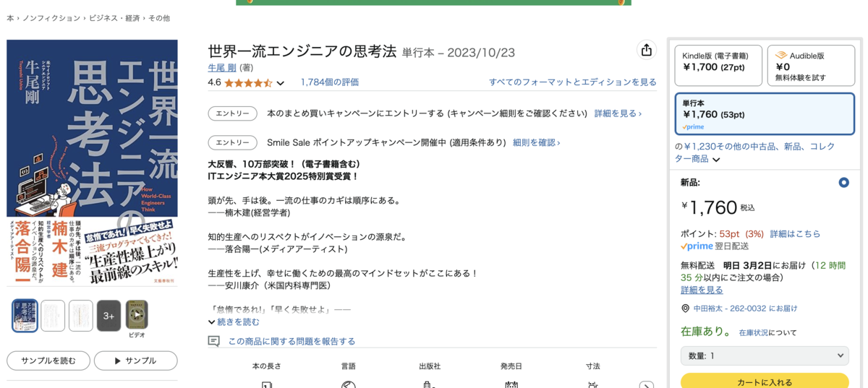
Task: Open 詳細を見る delivery details link
Action: click(702, 290)
